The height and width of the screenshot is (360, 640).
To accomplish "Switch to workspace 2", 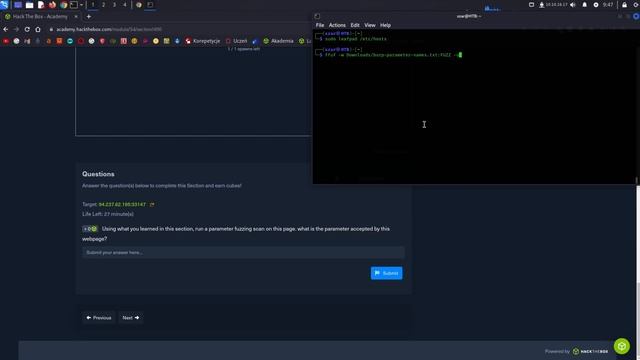I will 103,5.
